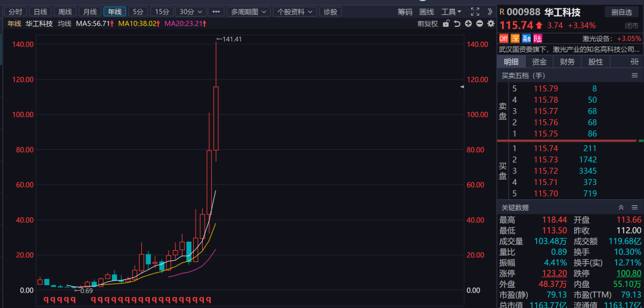
Task: Click the double-chevron collapse panel icon
Action: point(490,11)
